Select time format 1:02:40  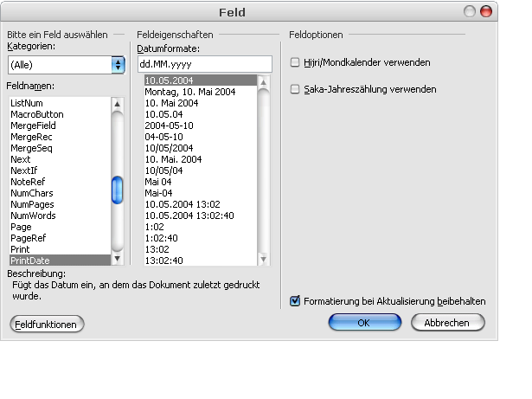pyautogui.click(x=201, y=238)
